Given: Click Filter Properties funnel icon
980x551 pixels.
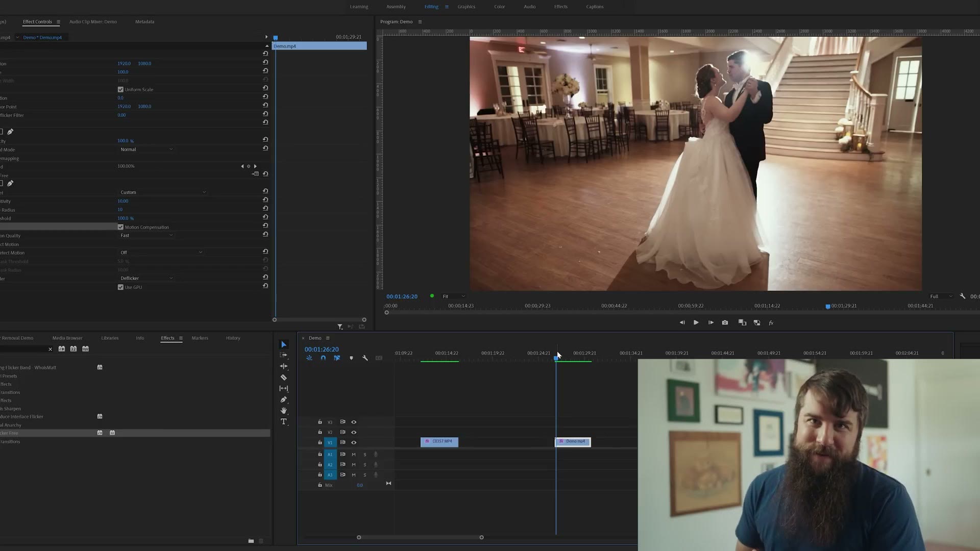Looking at the screenshot, I should pyautogui.click(x=340, y=327).
